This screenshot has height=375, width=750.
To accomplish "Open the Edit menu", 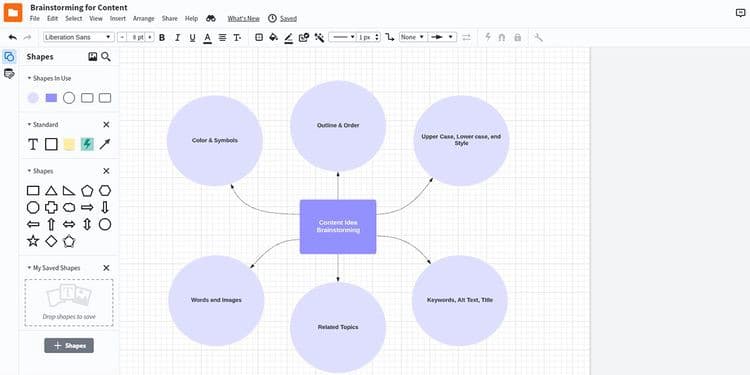I will coord(52,19).
